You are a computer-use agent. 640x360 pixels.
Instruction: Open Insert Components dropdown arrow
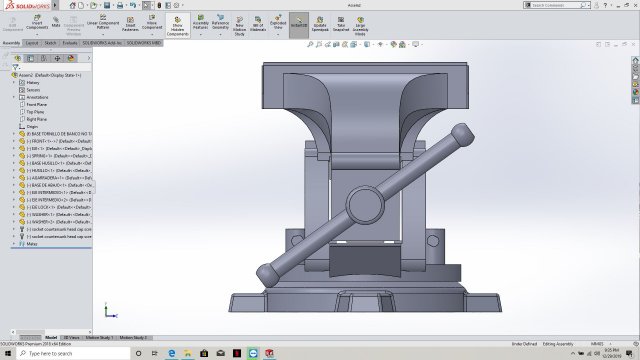[37, 35]
